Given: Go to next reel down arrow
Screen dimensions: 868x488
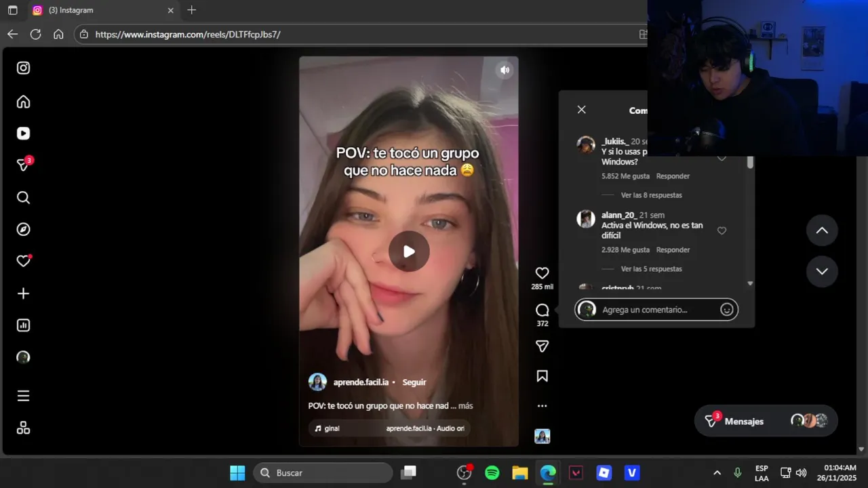Looking at the screenshot, I should [x=822, y=271].
